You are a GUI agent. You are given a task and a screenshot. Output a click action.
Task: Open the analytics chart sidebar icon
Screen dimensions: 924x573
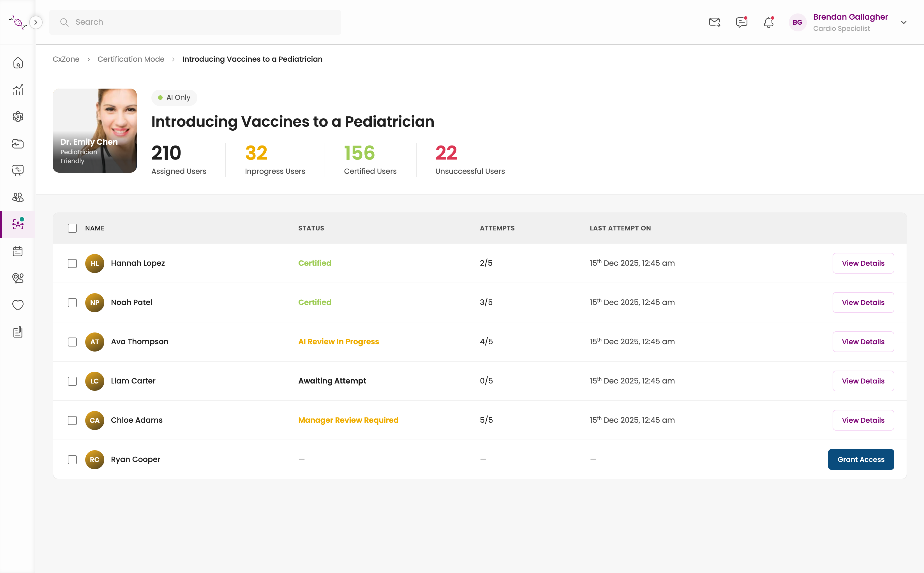point(18,90)
